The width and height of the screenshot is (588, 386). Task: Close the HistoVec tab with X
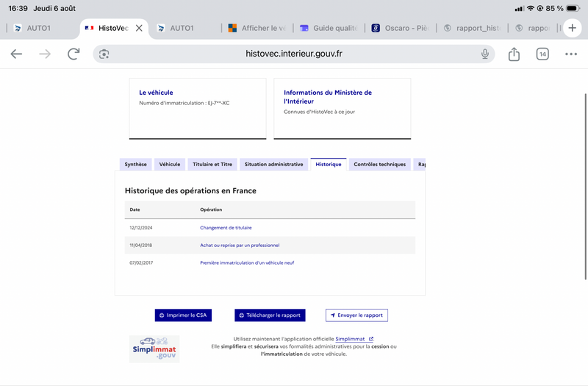point(139,28)
